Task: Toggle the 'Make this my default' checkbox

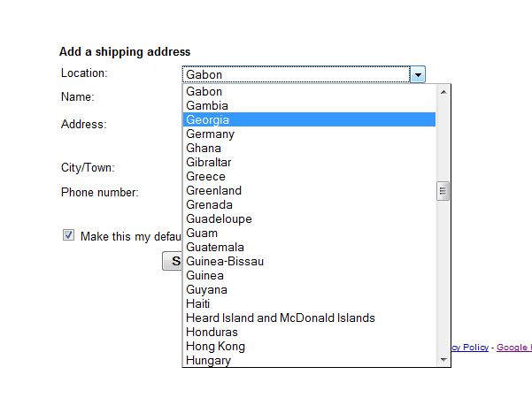Action: tap(68, 235)
